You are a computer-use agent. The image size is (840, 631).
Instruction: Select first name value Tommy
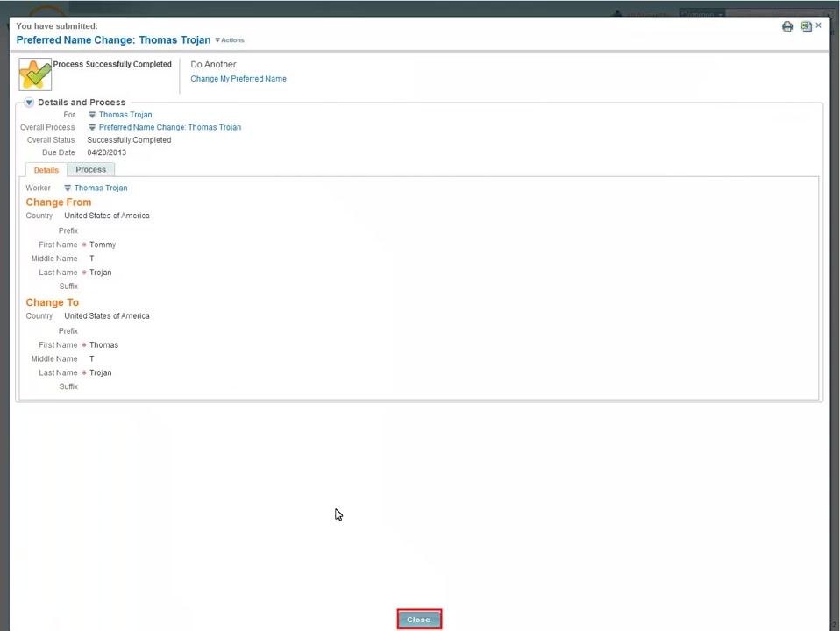[103, 245]
